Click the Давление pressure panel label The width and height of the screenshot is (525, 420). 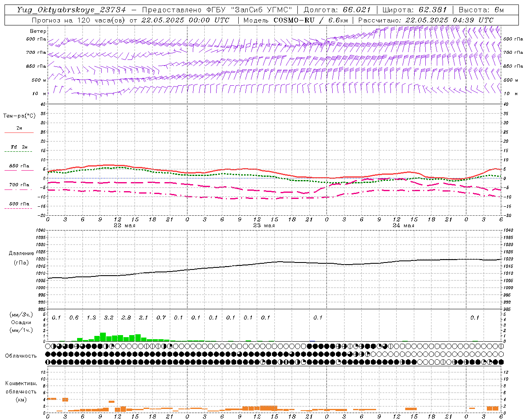[x=21, y=253]
